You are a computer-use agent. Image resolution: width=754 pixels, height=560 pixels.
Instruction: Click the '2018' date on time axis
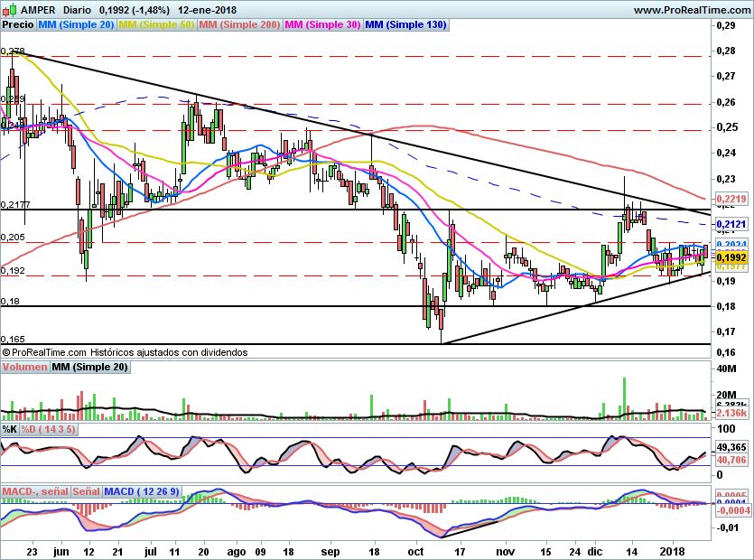point(671,550)
